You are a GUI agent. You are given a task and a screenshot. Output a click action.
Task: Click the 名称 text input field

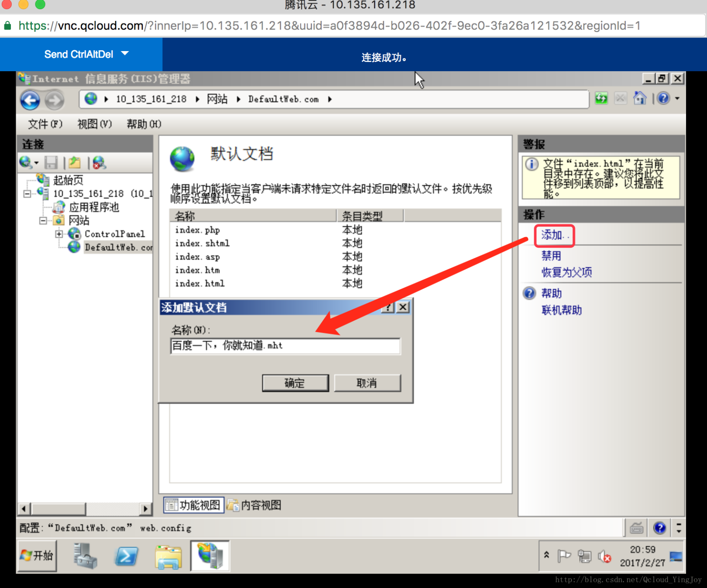285,346
